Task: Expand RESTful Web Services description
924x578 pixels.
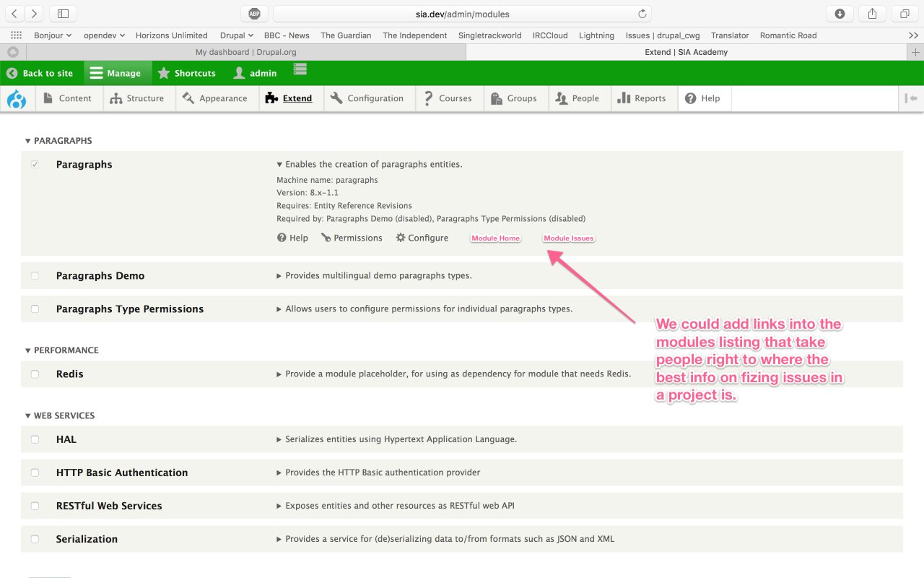Action: pos(396,506)
